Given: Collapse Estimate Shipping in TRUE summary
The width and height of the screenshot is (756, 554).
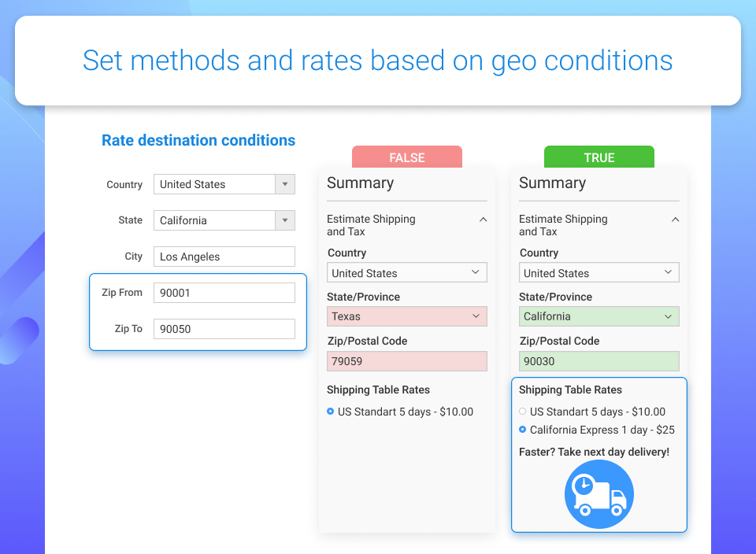Looking at the screenshot, I should tap(675, 220).
